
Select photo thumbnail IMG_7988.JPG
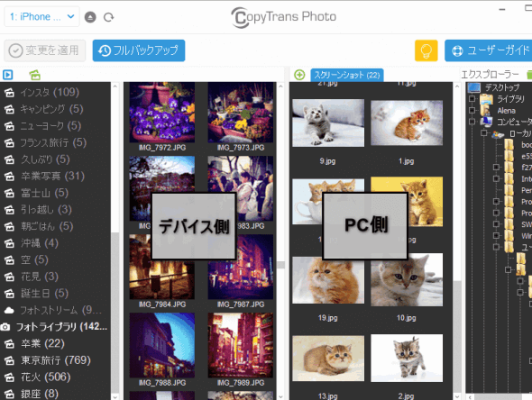tap(162, 345)
